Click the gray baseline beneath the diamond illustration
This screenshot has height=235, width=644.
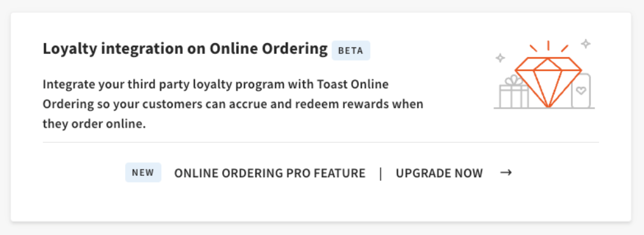(x=544, y=108)
